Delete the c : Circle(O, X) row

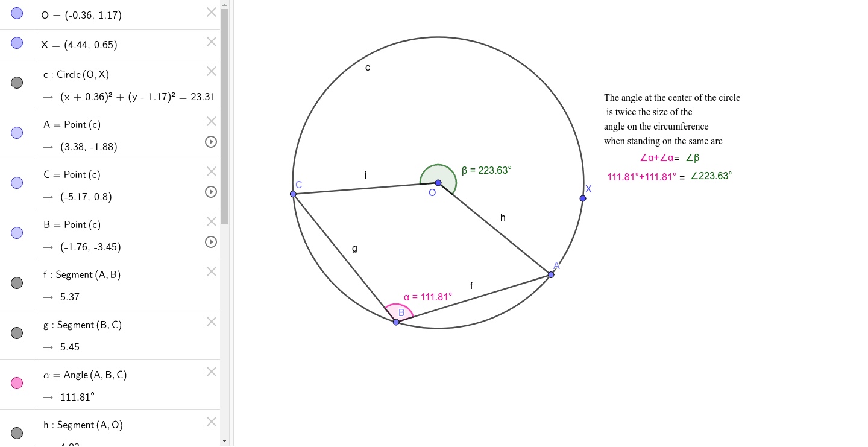pos(212,71)
